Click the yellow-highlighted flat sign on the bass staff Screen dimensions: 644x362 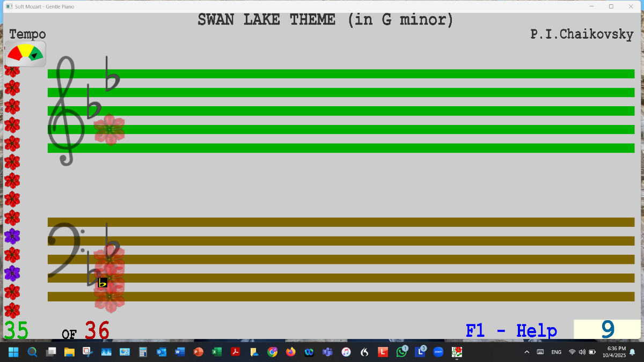click(103, 282)
